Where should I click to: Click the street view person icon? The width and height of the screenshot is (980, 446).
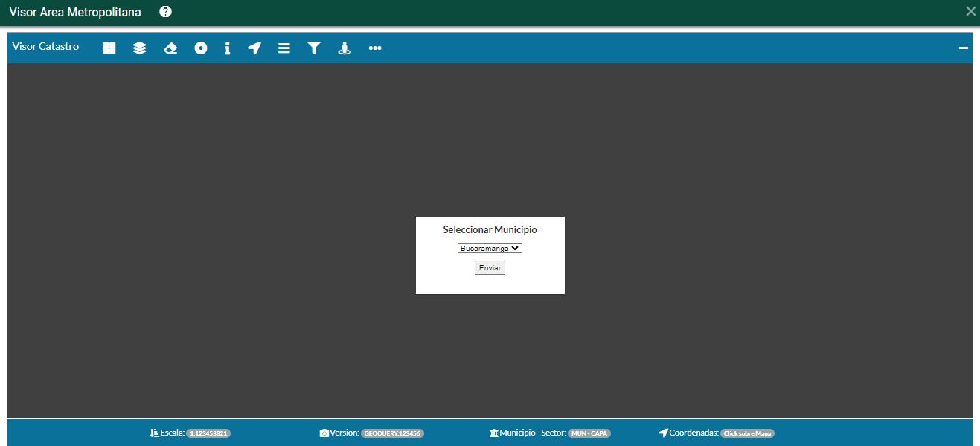tap(345, 48)
